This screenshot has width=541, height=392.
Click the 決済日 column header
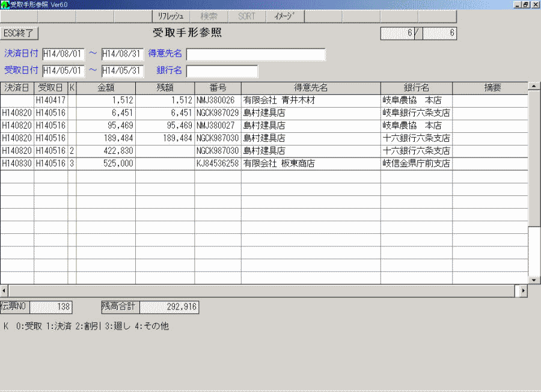point(17,88)
